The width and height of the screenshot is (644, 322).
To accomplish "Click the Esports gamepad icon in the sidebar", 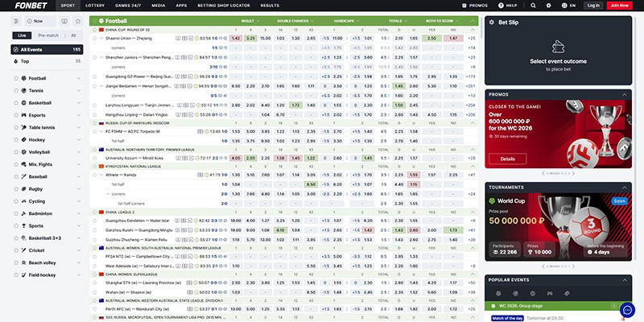I will (x=24, y=115).
